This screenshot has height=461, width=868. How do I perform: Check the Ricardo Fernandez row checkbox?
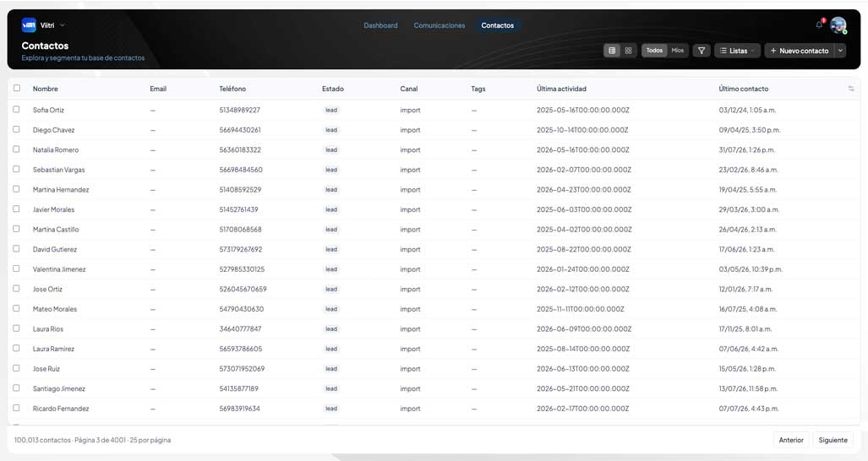17,408
